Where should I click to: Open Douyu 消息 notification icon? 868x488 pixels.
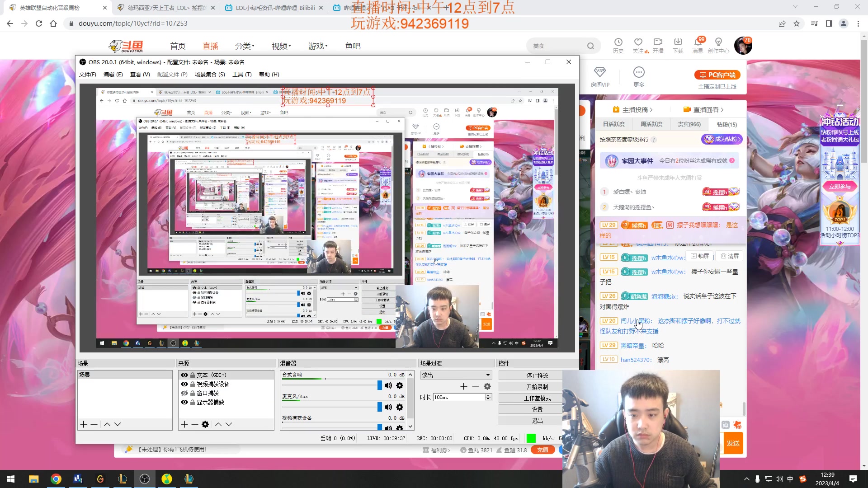coord(698,46)
